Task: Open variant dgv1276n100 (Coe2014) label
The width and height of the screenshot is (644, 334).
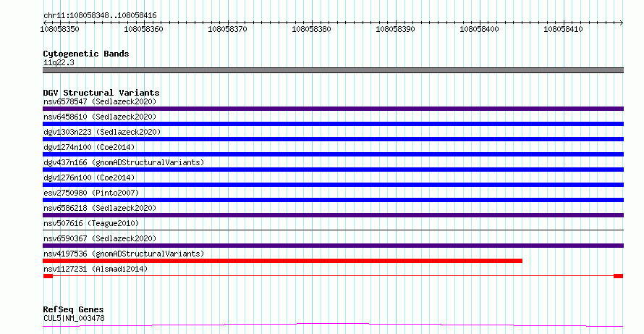Action: coord(89,178)
